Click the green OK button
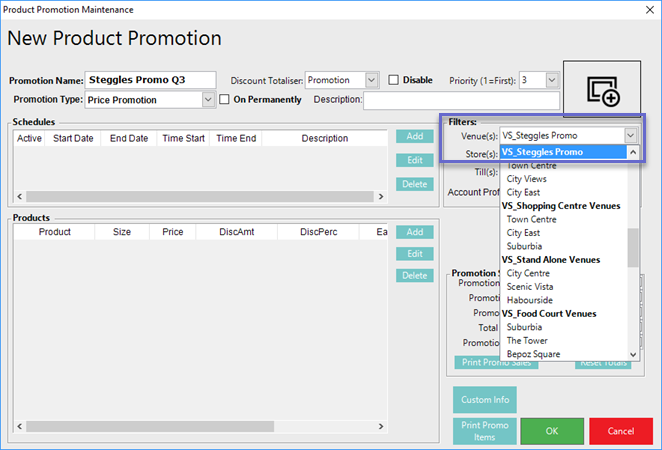This screenshot has height=450, width=662. (552, 430)
